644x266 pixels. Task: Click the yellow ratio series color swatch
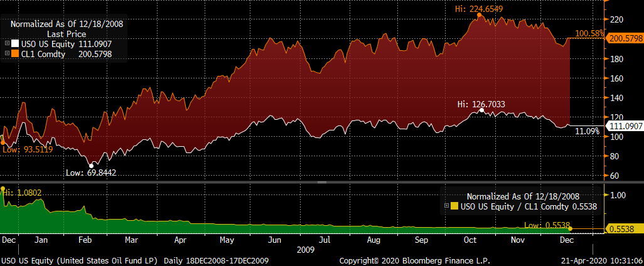click(454, 206)
